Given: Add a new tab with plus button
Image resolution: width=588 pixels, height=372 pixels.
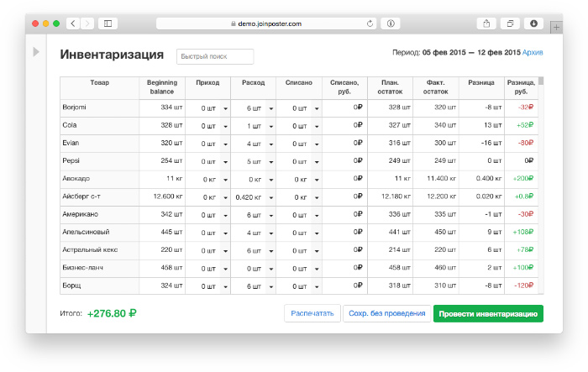Looking at the screenshot, I should click(555, 28).
